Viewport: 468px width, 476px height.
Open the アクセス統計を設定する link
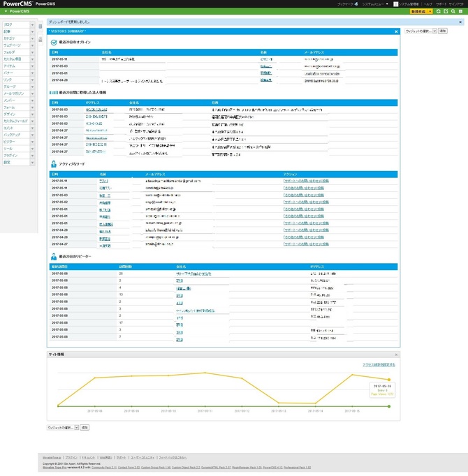click(x=379, y=365)
